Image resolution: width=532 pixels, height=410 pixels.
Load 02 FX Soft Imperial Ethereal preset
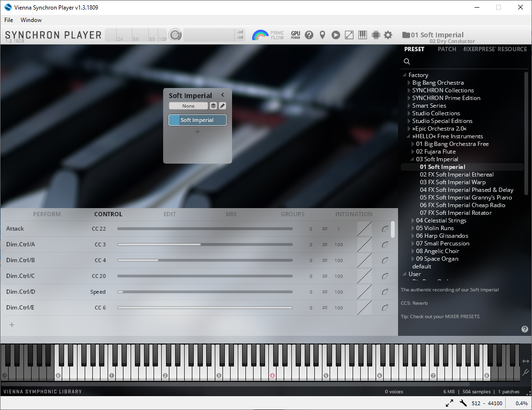coord(457,175)
